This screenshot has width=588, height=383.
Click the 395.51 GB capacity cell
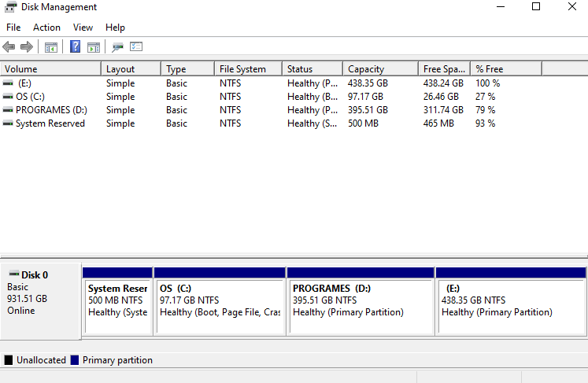[368, 110]
